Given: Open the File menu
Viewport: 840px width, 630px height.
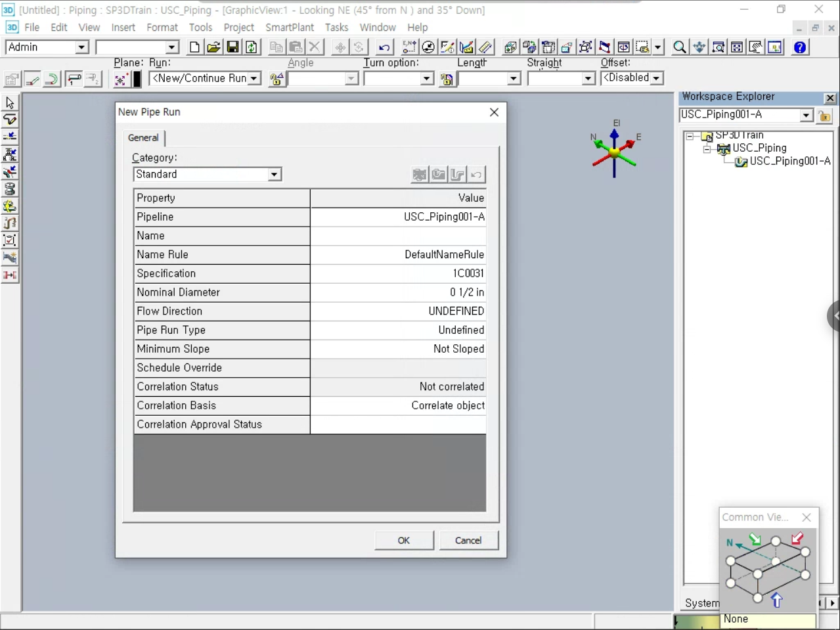Looking at the screenshot, I should [x=32, y=28].
